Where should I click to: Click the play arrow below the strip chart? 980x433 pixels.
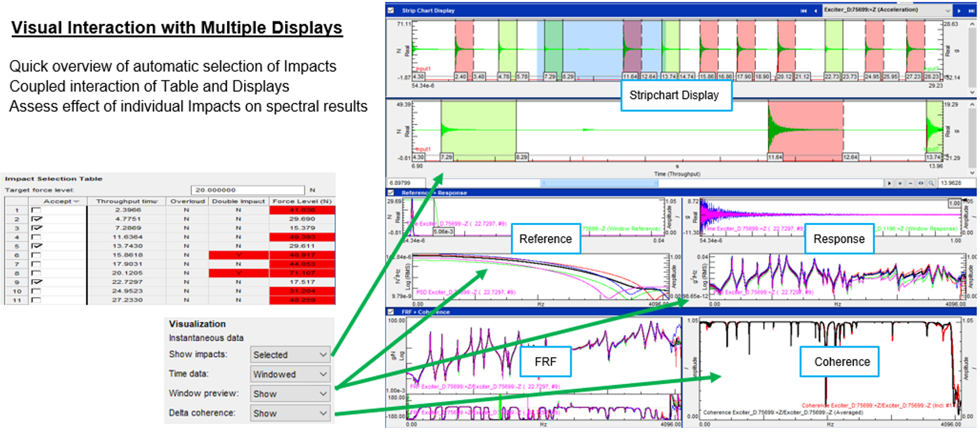pyautogui.click(x=889, y=183)
